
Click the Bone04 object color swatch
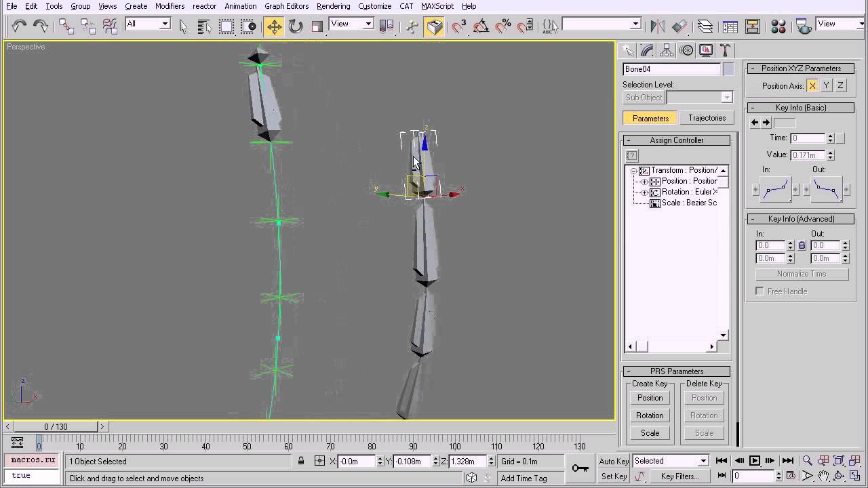click(728, 69)
